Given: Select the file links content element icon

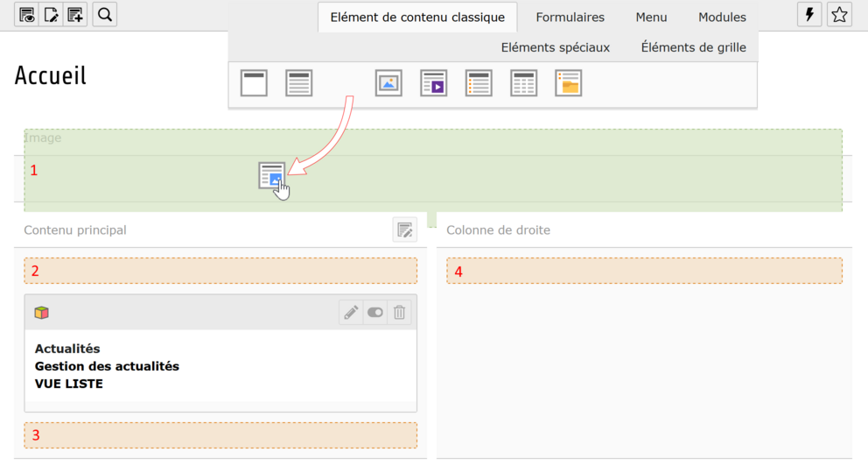Looking at the screenshot, I should point(569,83).
